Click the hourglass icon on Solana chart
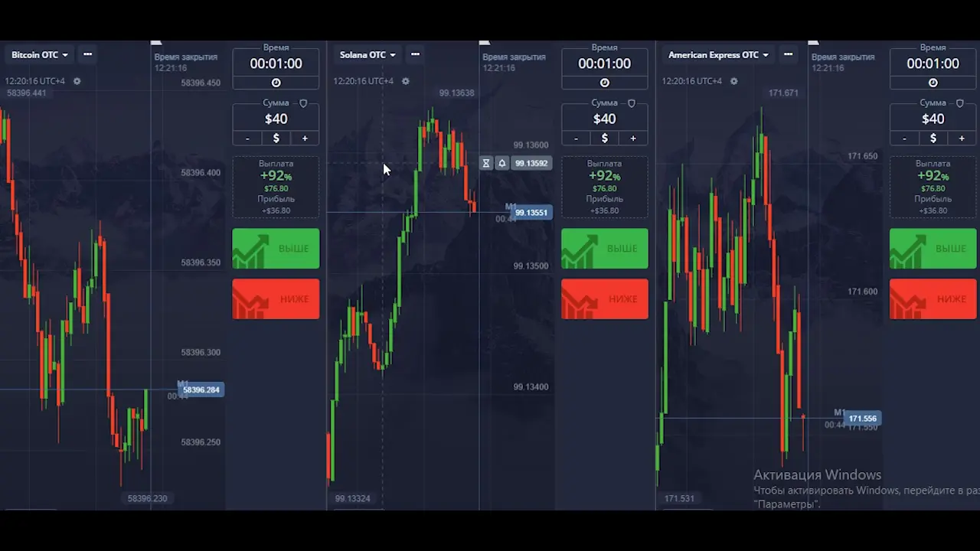Screen dimensions: 980x551 click(x=485, y=163)
